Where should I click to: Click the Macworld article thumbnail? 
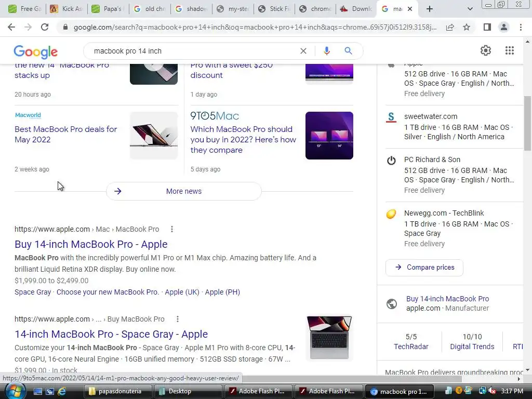pyautogui.click(x=154, y=136)
